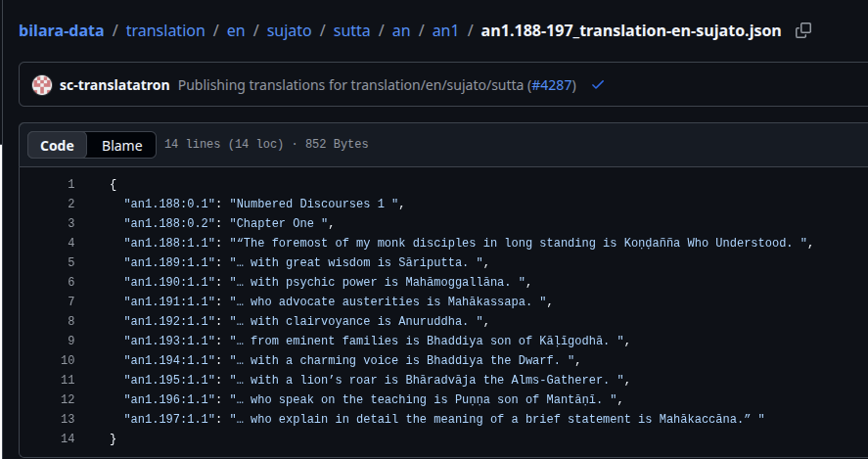Viewport: 868px width, 459px height.
Task: Click line number 4 in the code gutter
Action: 70,243
